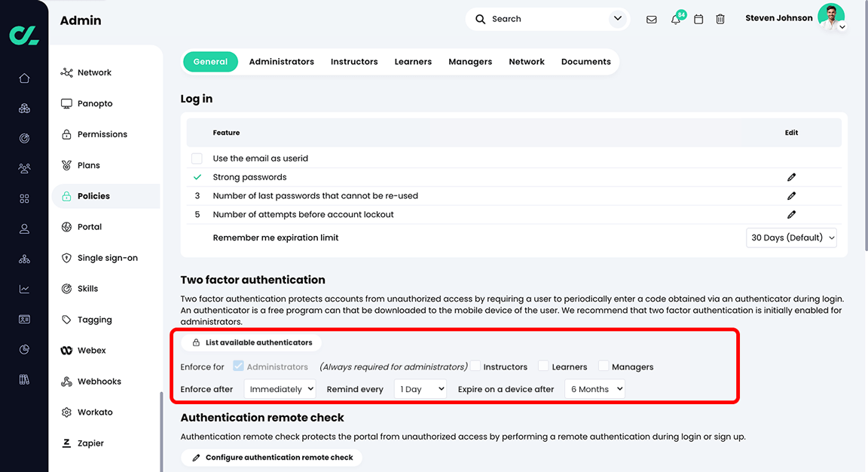The height and width of the screenshot is (472, 868).
Task: Click the trash bin icon in the top bar
Action: [x=720, y=20]
